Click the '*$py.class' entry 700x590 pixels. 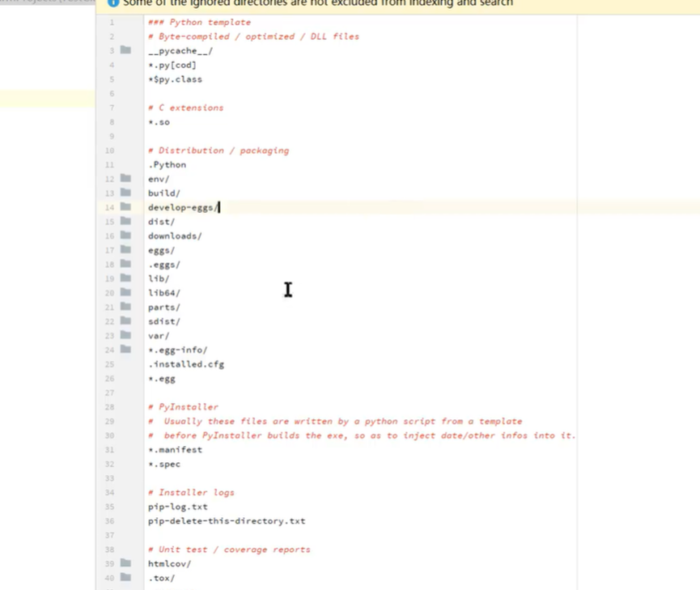(x=175, y=79)
